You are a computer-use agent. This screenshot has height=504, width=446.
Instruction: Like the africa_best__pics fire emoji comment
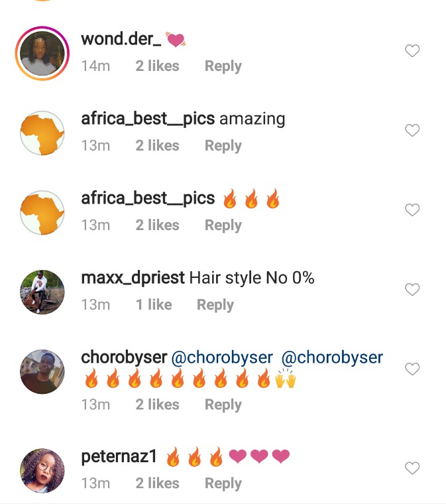click(412, 210)
